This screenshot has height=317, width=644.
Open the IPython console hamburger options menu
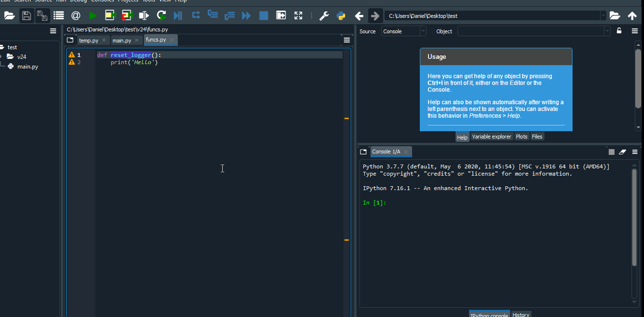tap(635, 152)
